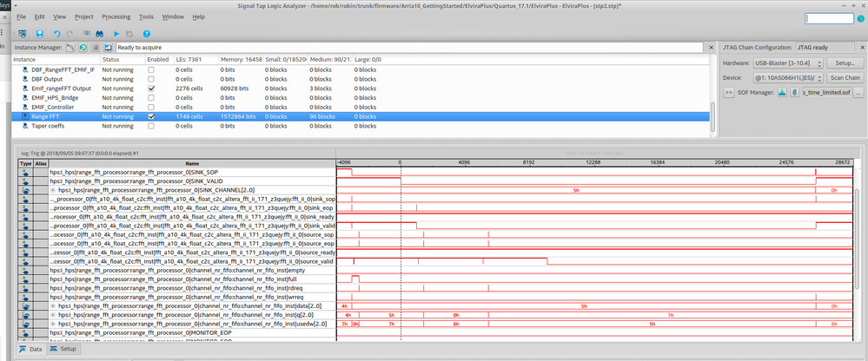The width and height of the screenshot is (868, 361).
Task: Uncheck the Range FFT enabled checkbox
Action: tap(152, 115)
